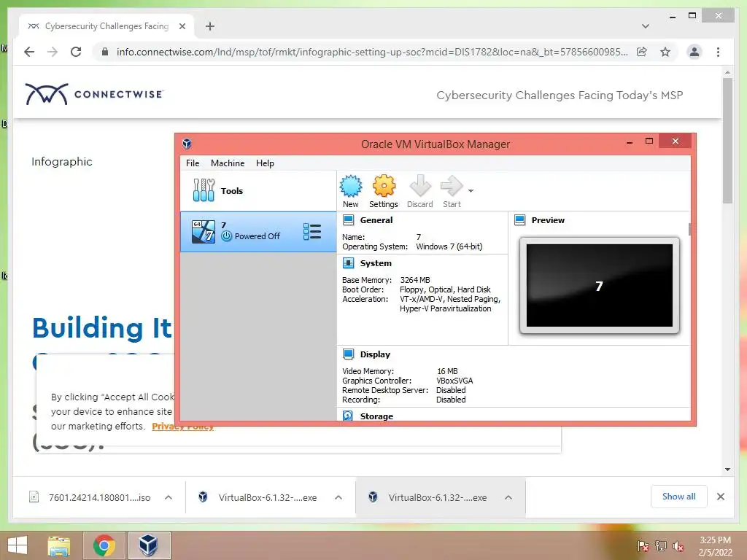
Task: Open the Windows Start button
Action: [18, 545]
